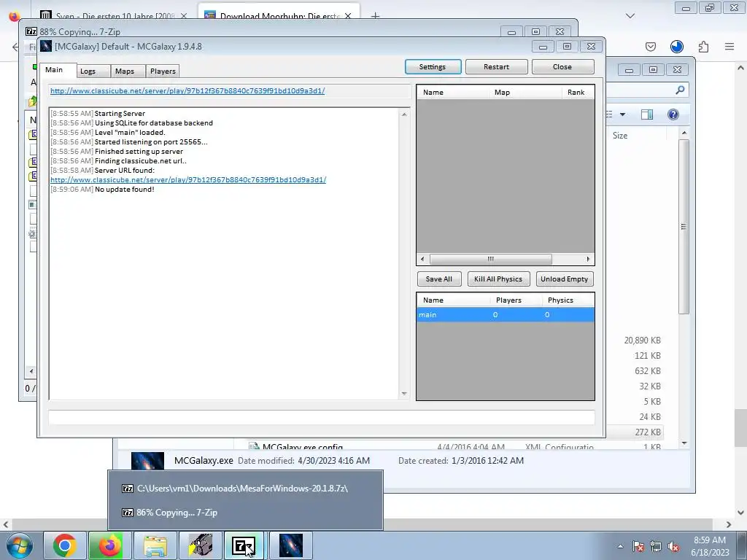Click the Firefox back arrow
Screen dimensions: 747x560
(x=15, y=47)
